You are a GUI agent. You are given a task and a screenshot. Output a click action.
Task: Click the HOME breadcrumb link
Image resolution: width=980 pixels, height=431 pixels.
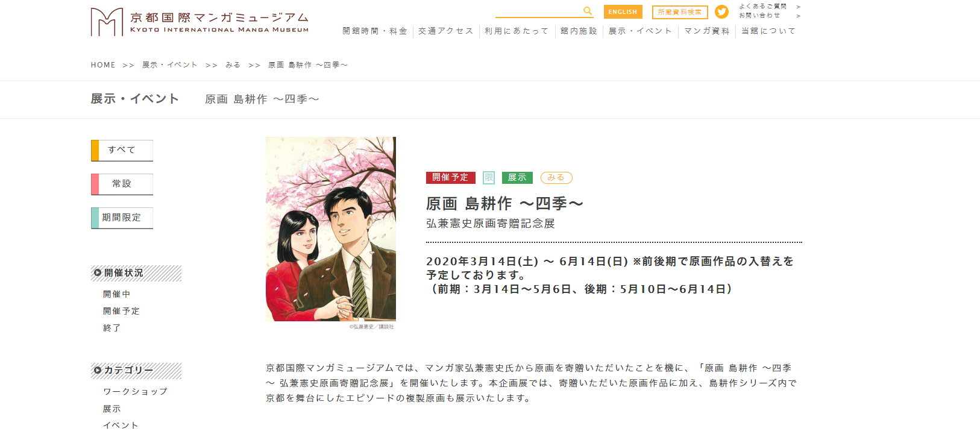(103, 65)
